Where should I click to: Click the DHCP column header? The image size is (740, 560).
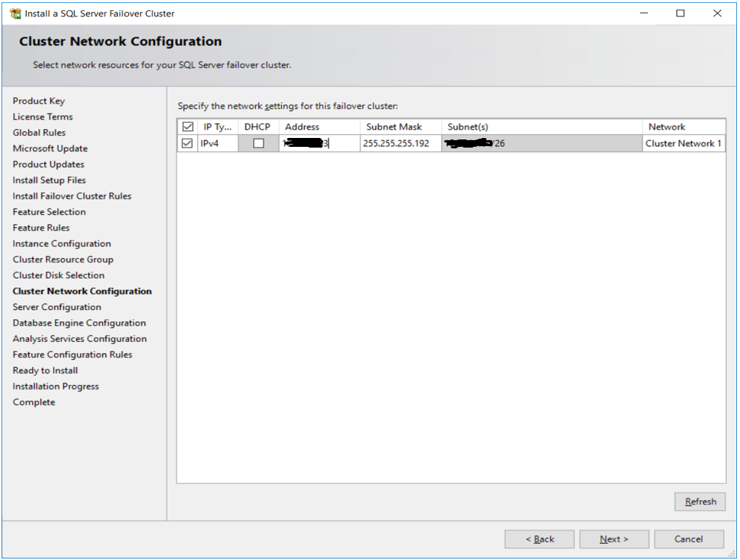[258, 127]
